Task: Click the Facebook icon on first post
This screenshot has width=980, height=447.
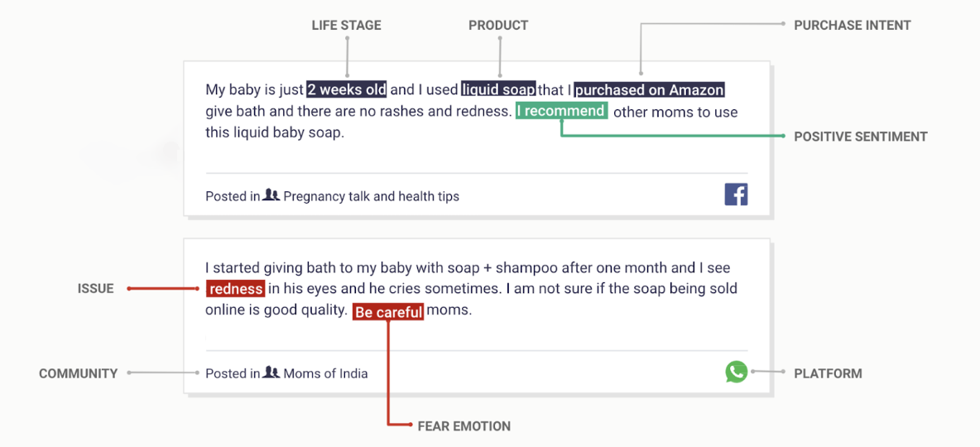Action: [736, 195]
